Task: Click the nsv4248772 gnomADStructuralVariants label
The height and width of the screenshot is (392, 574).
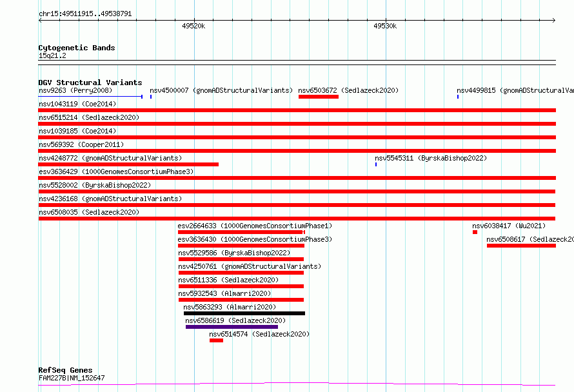Action: pyautogui.click(x=110, y=158)
